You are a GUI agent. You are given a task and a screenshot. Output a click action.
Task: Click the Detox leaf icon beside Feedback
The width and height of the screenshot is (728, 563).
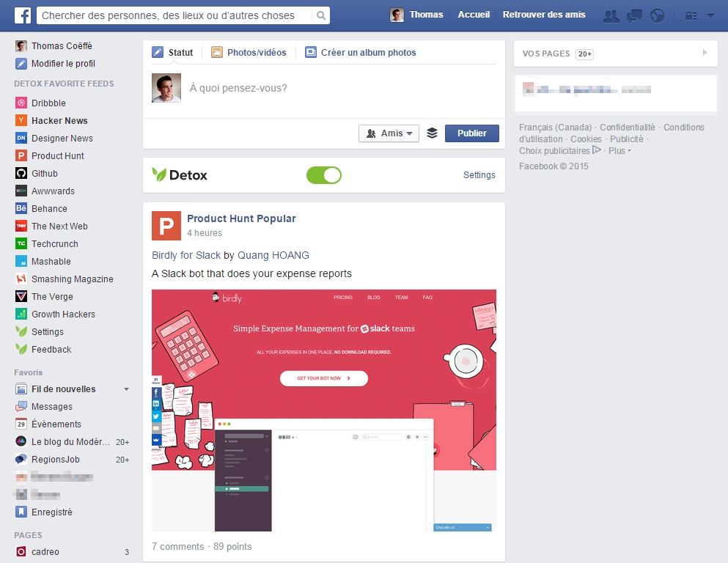point(21,349)
